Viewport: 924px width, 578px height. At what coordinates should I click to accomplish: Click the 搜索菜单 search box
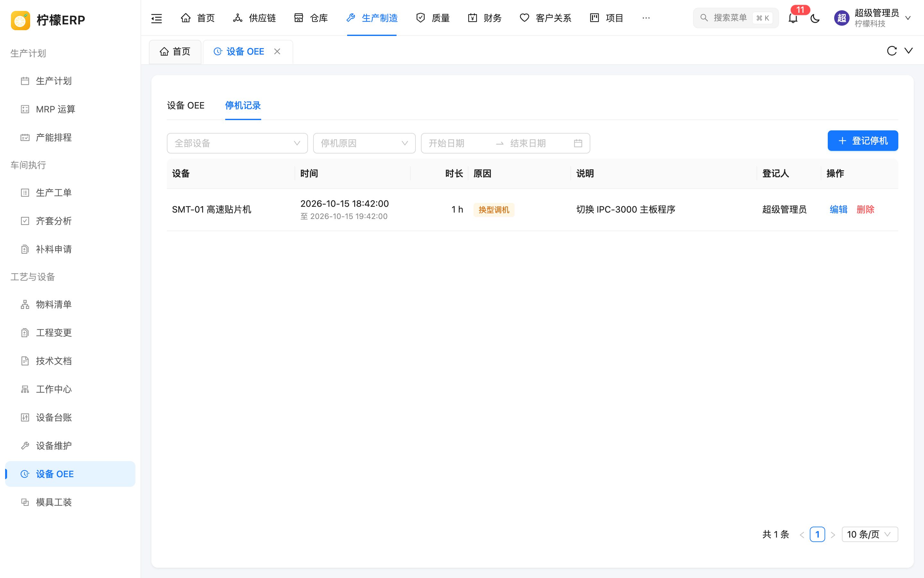pyautogui.click(x=735, y=18)
